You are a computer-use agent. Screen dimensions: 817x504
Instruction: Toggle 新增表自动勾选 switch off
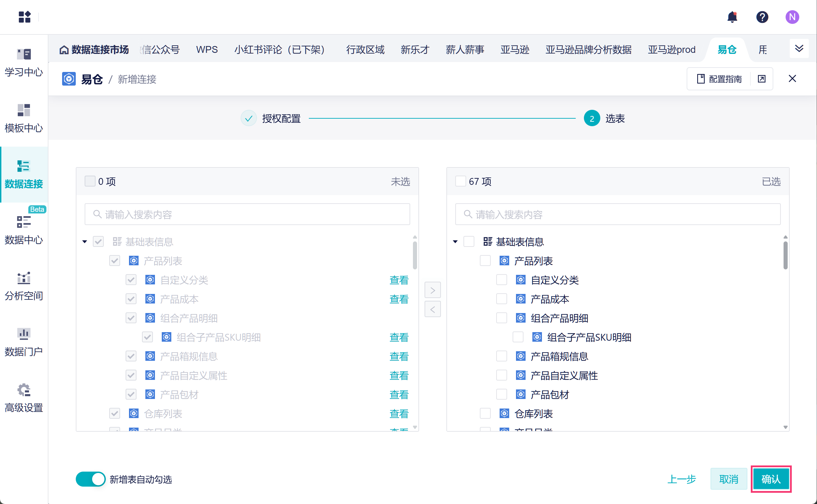pos(90,479)
